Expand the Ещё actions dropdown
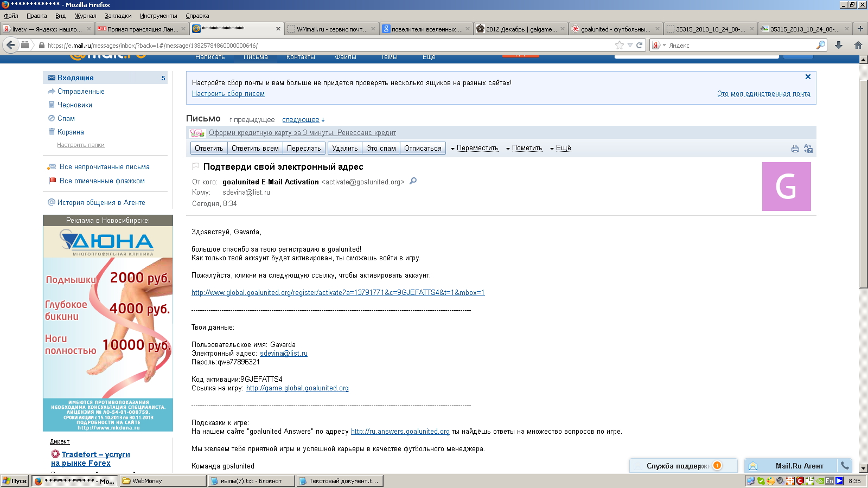 (560, 148)
